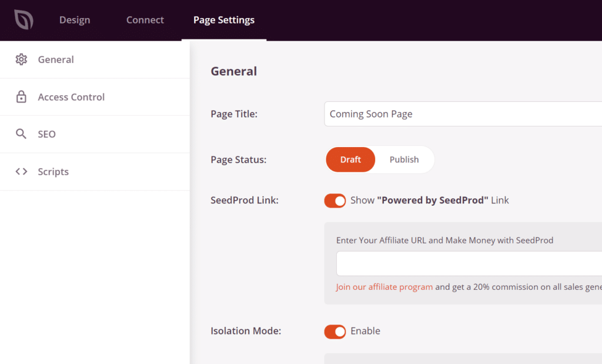Disable the Show Powered by SeedProd Link toggle
Image resolution: width=602 pixels, height=364 pixels.
(335, 201)
